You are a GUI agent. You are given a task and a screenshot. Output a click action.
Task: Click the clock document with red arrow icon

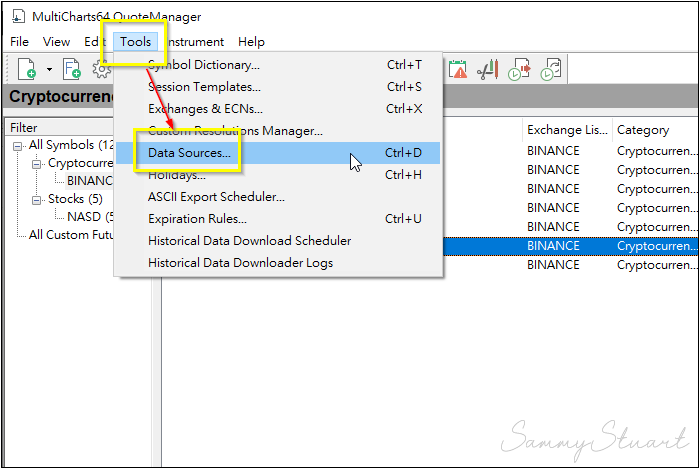[519, 69]
